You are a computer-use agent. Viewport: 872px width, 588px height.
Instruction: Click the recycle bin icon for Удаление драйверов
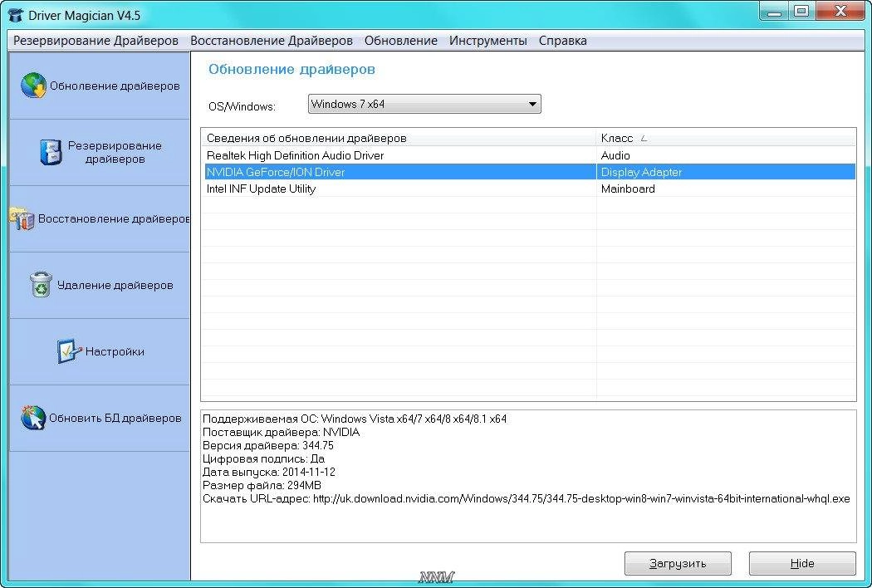tap(41, 284)
